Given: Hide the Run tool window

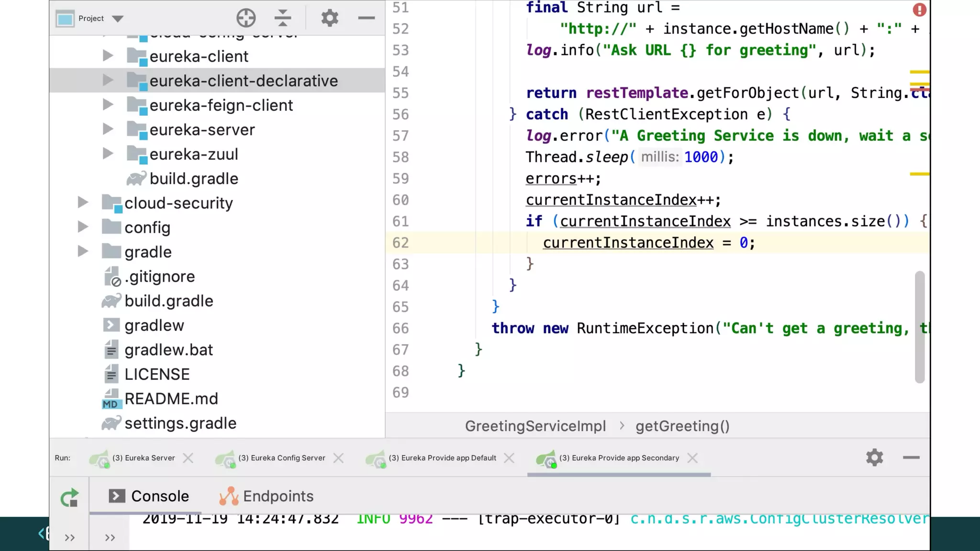Looking at the screenshot, I should tap(911, 458).
